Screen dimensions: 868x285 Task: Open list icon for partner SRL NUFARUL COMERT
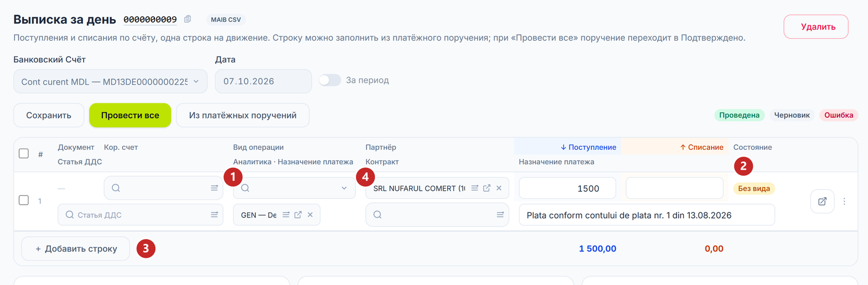(475, 188)
